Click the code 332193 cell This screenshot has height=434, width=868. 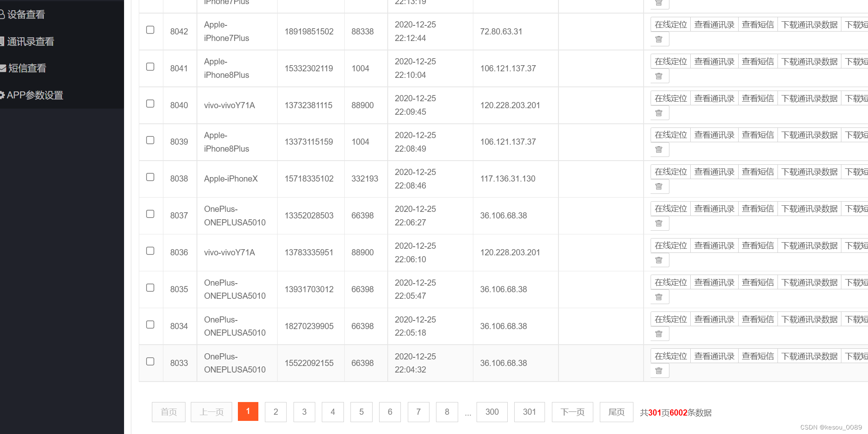pos(365,179)
